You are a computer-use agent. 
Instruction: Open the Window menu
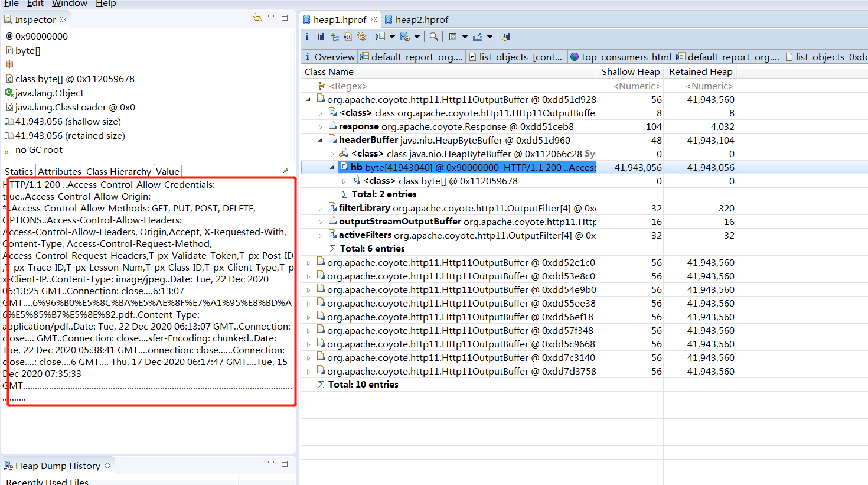70,4
